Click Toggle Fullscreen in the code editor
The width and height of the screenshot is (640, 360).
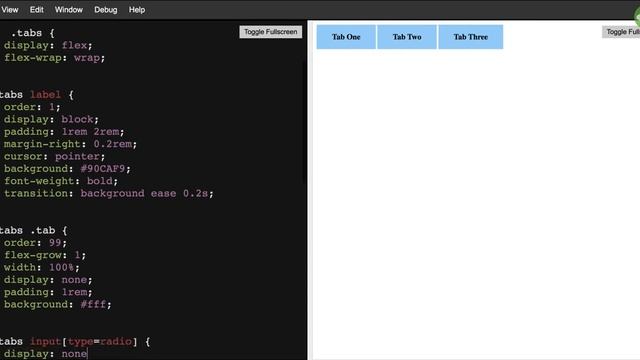pos(271,32)
